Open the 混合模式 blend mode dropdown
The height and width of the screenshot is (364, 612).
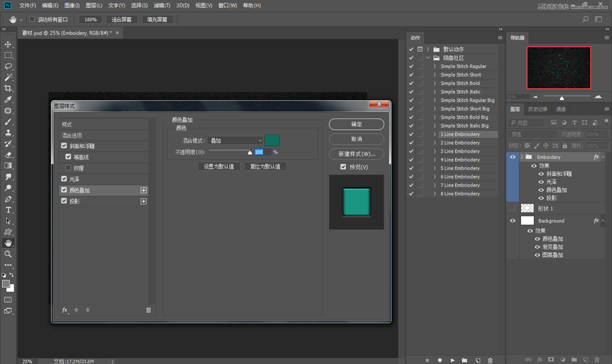point(235,141)
